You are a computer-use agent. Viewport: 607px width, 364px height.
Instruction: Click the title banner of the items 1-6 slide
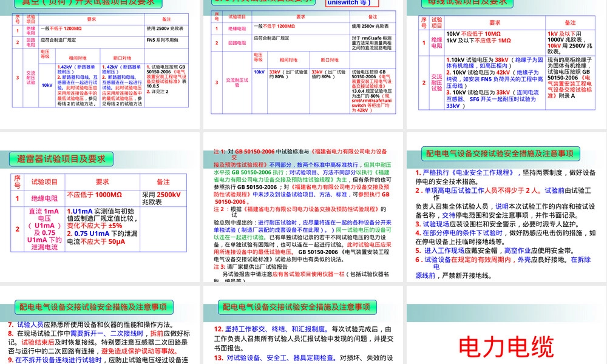(500, 153)
